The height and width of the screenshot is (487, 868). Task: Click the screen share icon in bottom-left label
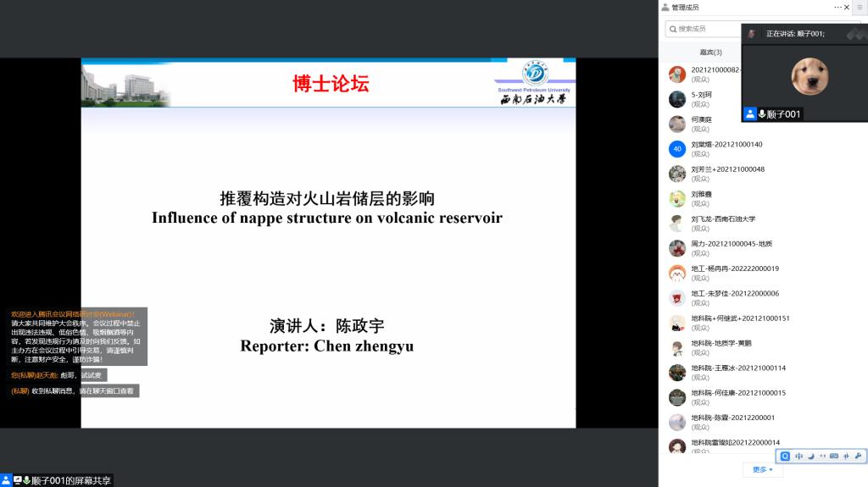pyautogui.click(x=17, y=480)
